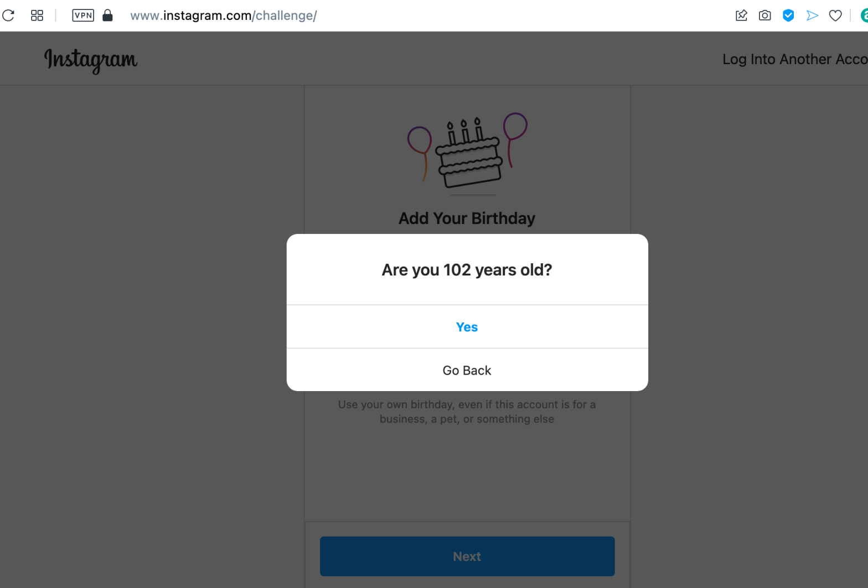Click the instagram.com/challenge address field
Image resolution: width=868 pixels, height=588 pixels.
tap(224, 15)
